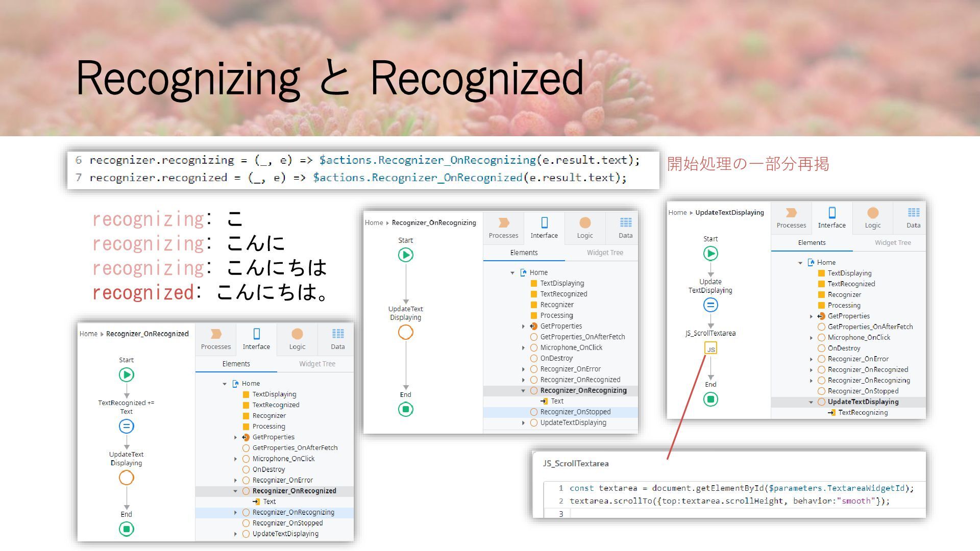Select Start node in UpdateTextDisplaying flow
This screenshot has width=980, height=551.
click(710, 253)
